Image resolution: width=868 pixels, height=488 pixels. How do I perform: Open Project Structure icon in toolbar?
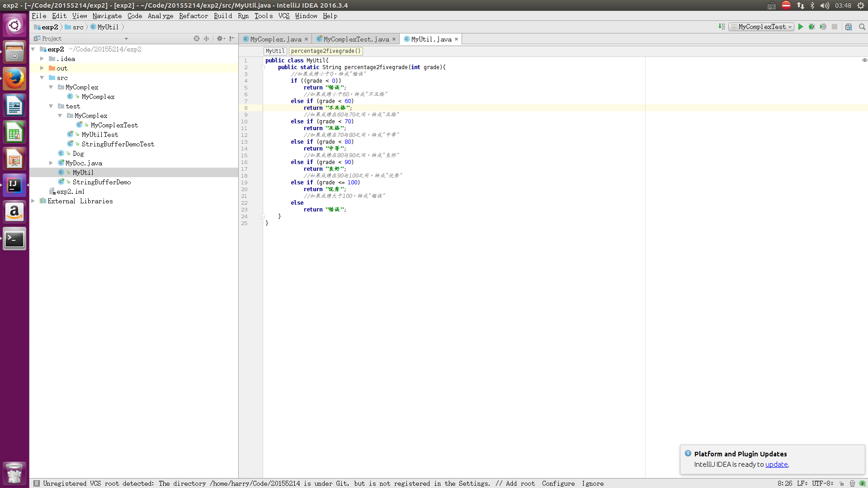849,27
